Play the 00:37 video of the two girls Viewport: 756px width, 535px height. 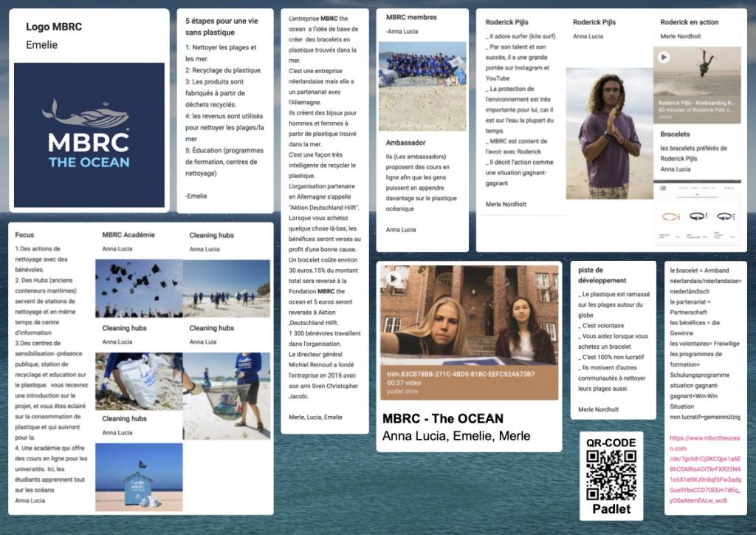point(394,279)
